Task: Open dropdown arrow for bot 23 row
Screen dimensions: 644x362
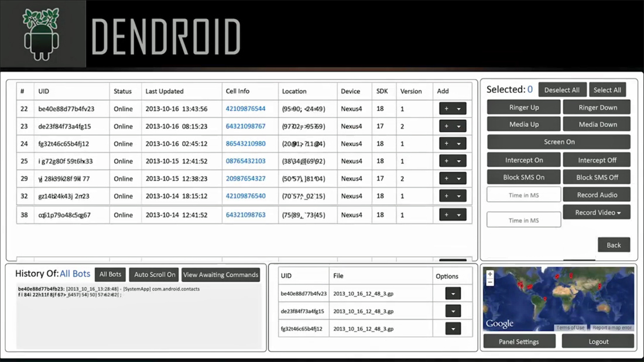Action: tap(459, 126)
